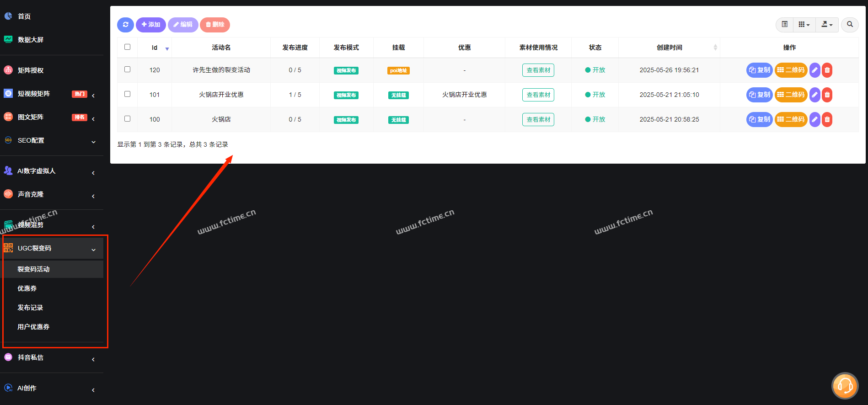Click the refresh table icon button
Image resolution: width=868 pixels, height=405 pixels.
[125, 25]
